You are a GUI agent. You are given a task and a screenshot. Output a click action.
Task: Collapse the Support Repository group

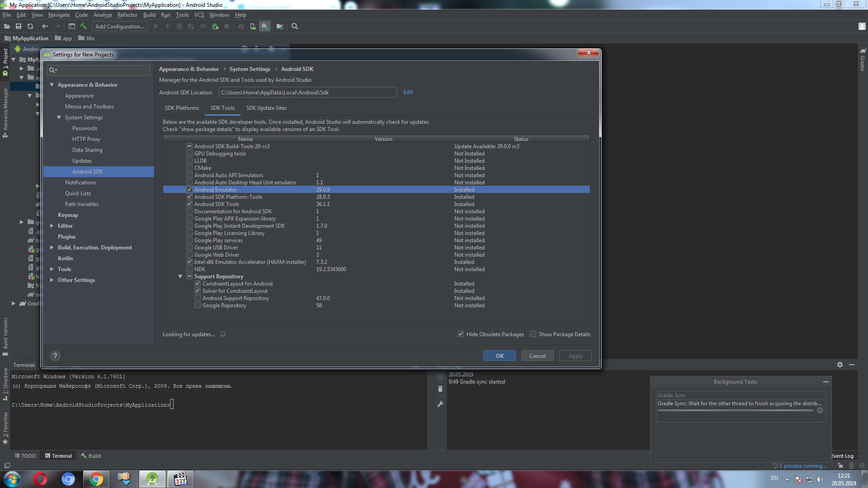coord(180,277)
